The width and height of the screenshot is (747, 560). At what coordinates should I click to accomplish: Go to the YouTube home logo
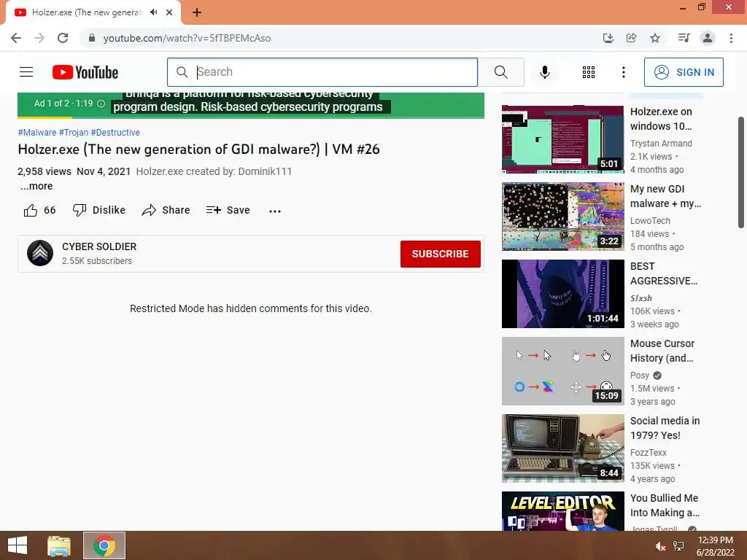[85, 72]
